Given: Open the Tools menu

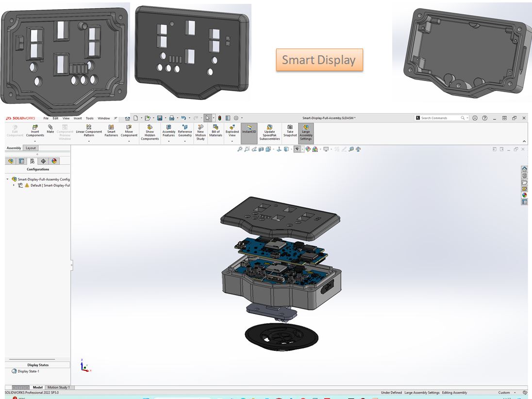Looking at the screenshot, I should click(x=90, y=118).
